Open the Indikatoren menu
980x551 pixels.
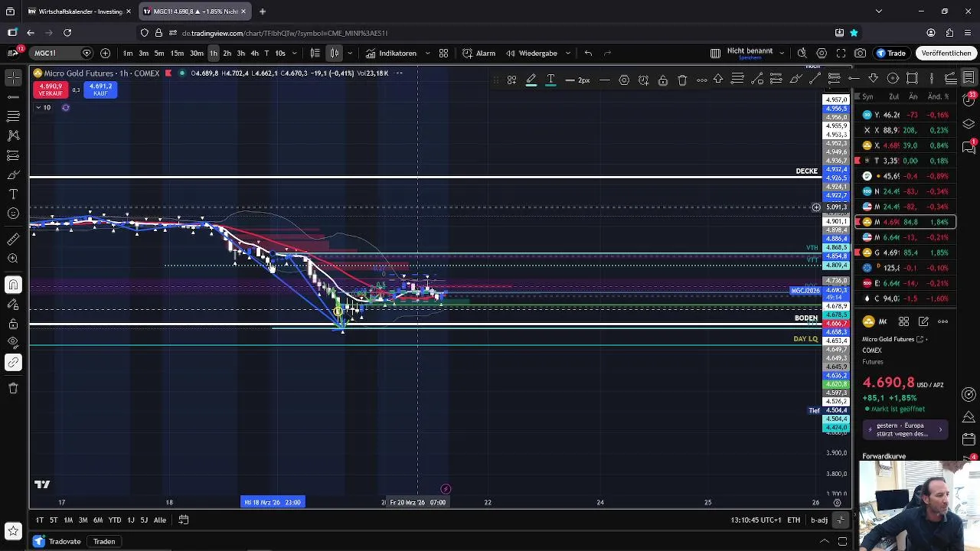[390, 53]
